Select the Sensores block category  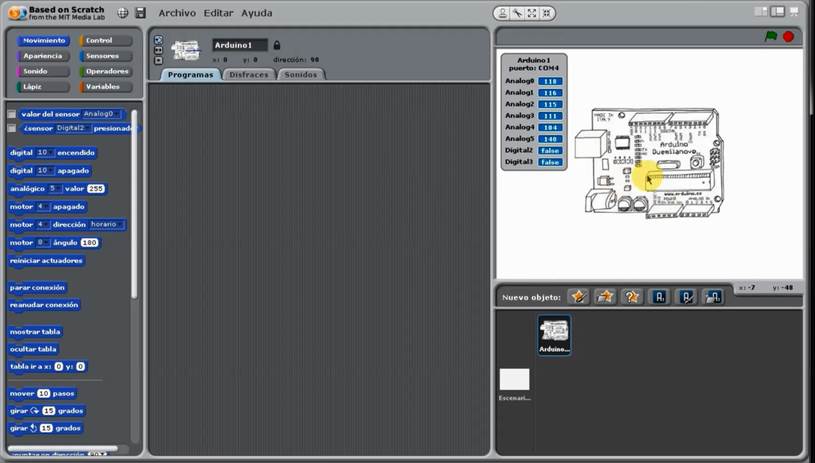pyautogui.click(x=106, y=56)
